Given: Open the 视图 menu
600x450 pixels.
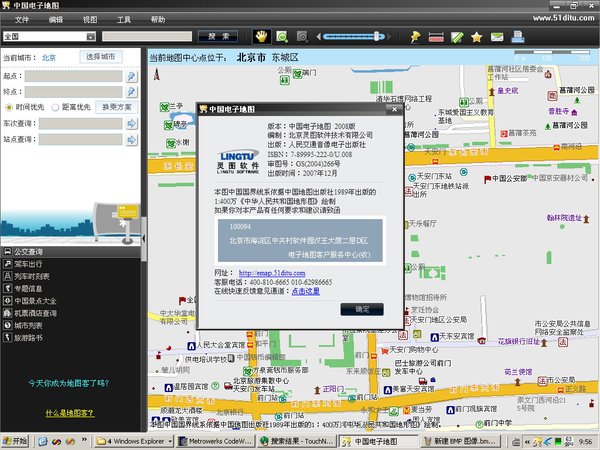Looking at the screenshot, I should point(90,19).
